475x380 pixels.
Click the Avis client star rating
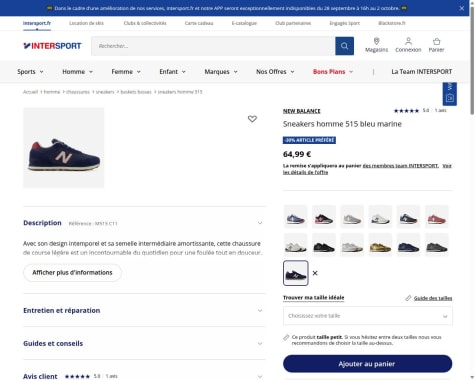(x=77, y=376)
